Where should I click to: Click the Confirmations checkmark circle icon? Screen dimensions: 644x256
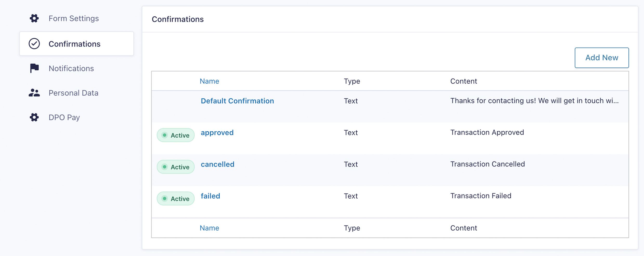34,44
